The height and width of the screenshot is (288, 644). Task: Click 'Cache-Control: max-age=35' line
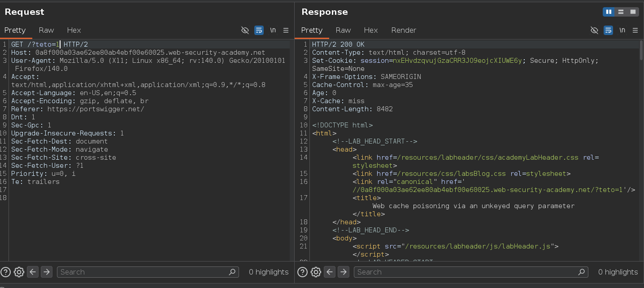tap(362, 85)
